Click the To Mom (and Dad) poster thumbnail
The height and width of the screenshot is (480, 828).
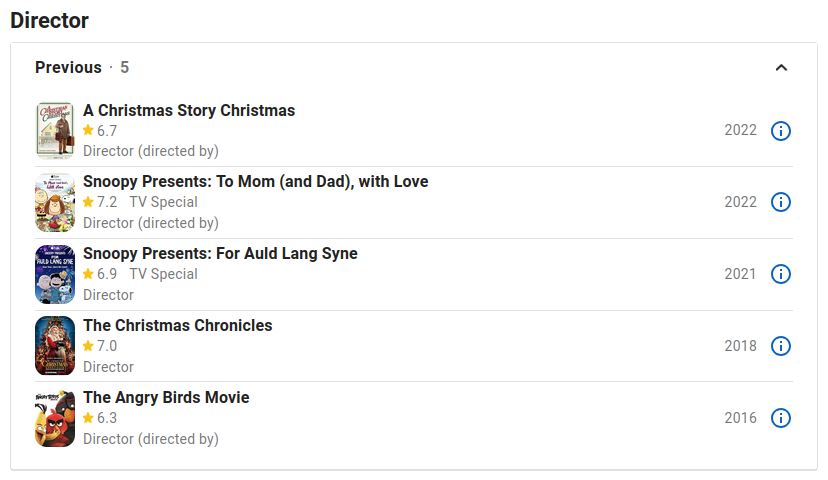(55, 202)
